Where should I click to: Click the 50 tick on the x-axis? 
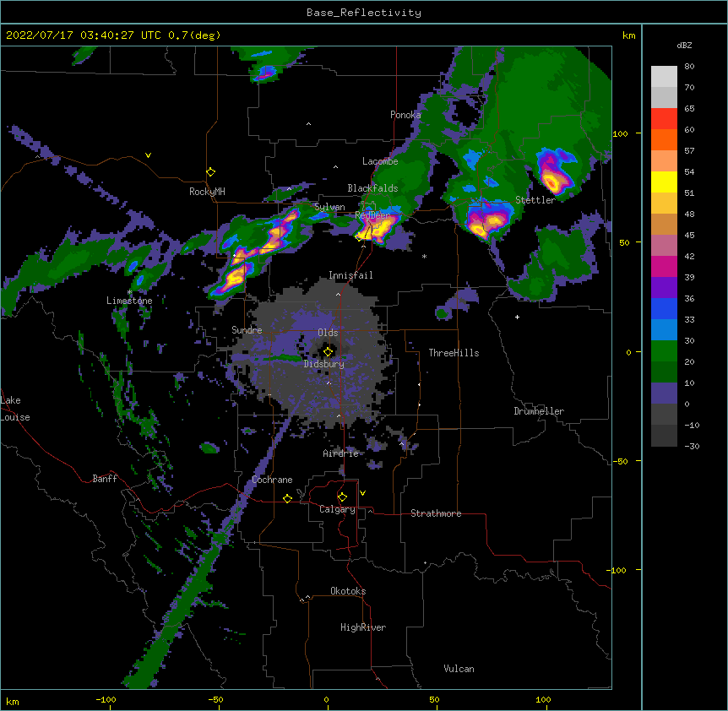pos(434,699)
